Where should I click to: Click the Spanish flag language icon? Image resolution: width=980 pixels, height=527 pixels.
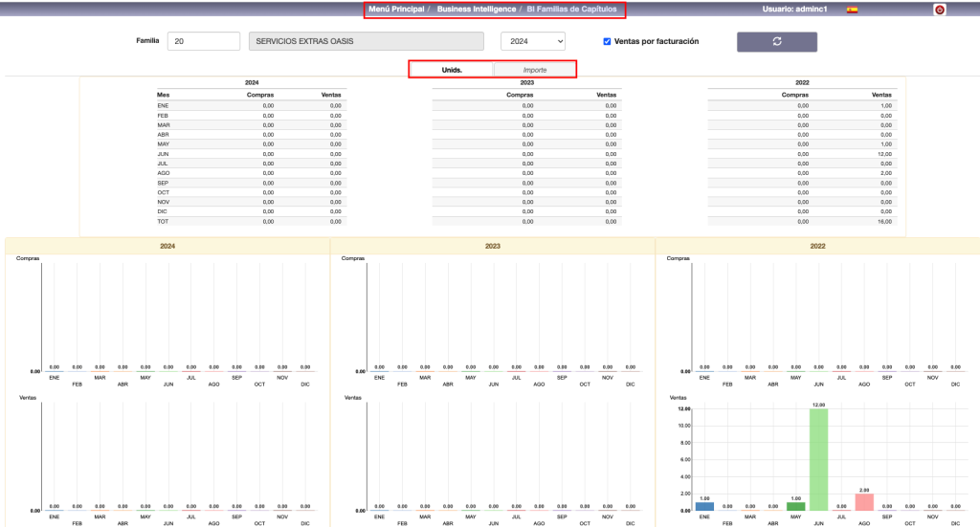point(852,10)
